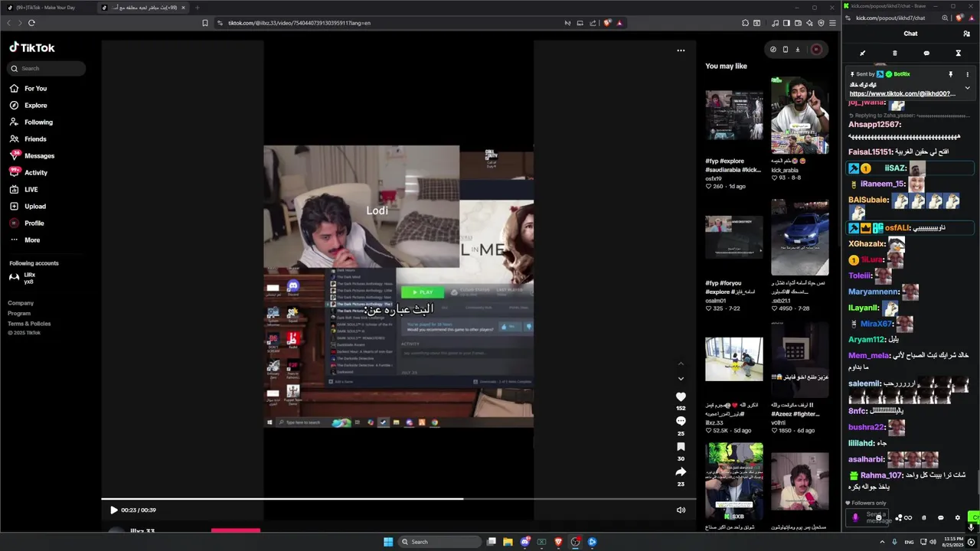Open a new browser tab

(197, 7)
